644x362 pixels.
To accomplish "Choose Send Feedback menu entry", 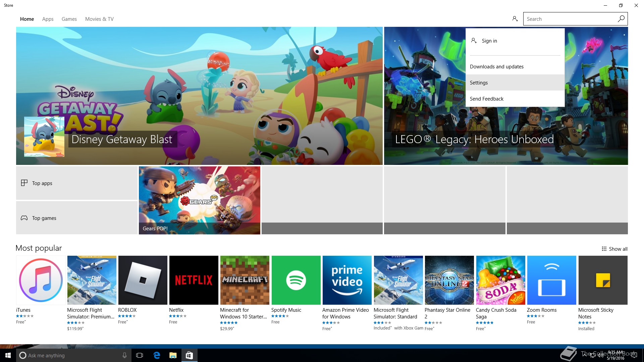I will tap(515, 99).
